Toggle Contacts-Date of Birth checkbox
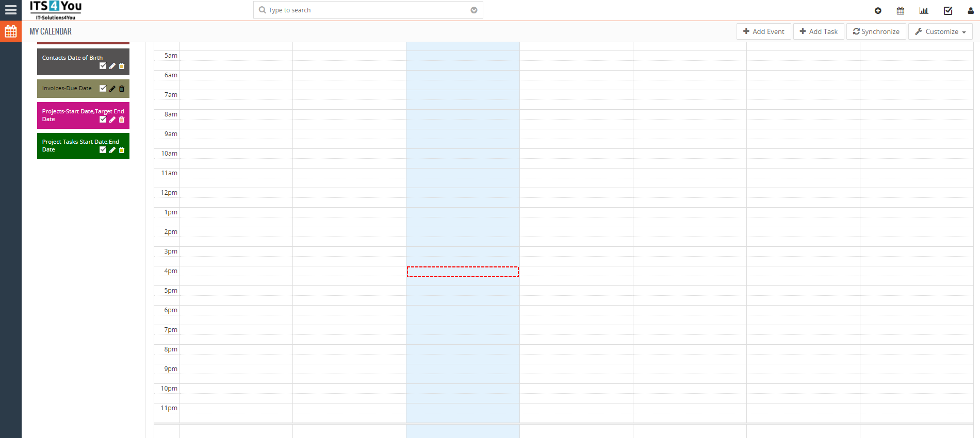980x438 pixels. click(103, 66)
